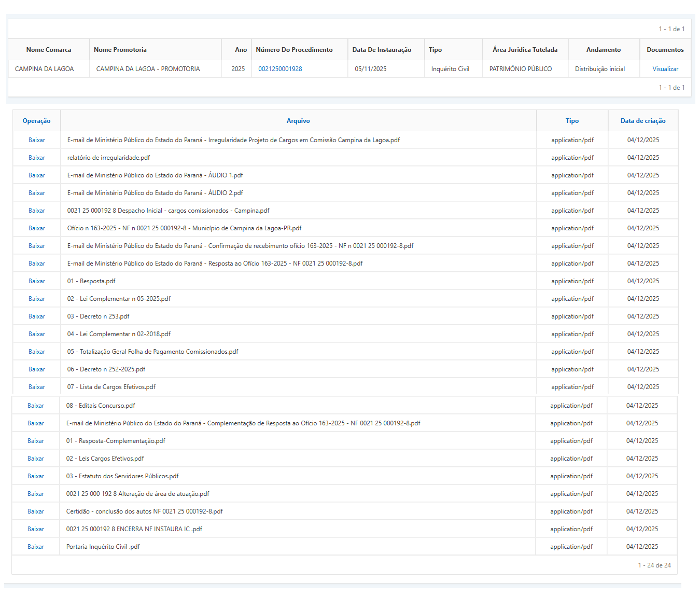
Task: Download 07 - Lista de Cargos Efetivos.pdf
Action: coord(37,387)
